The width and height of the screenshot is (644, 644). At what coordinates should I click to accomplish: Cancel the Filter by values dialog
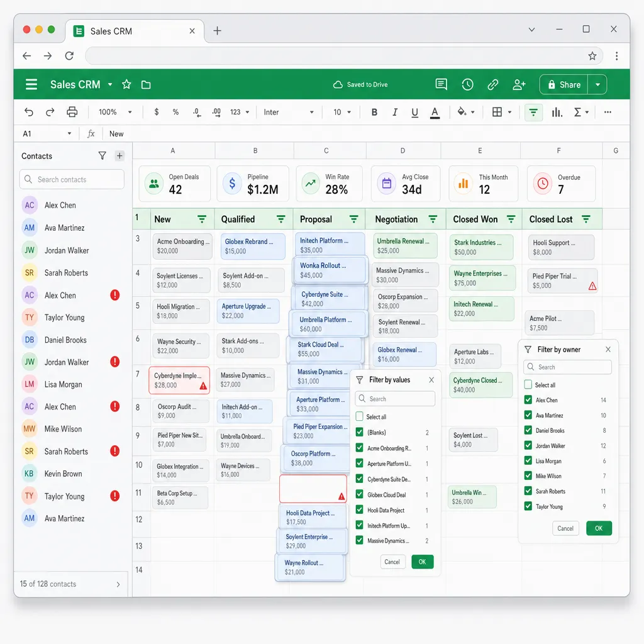pyautogui.click(x=392, y=562)
